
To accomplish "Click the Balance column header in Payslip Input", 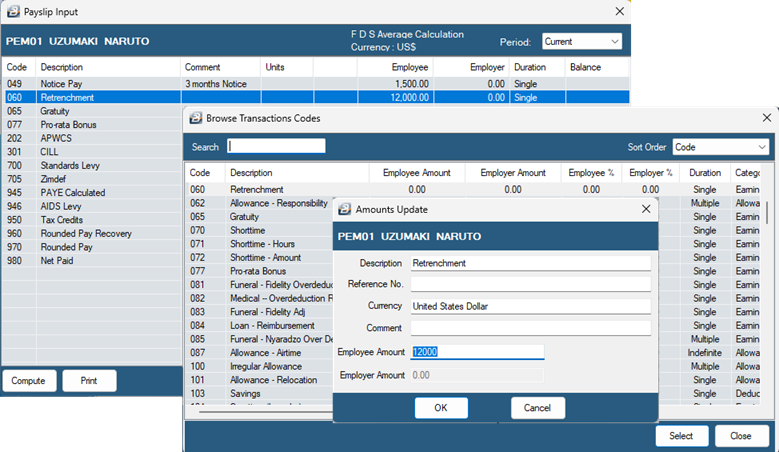I will pyautogui.click(x=597, y=67).
